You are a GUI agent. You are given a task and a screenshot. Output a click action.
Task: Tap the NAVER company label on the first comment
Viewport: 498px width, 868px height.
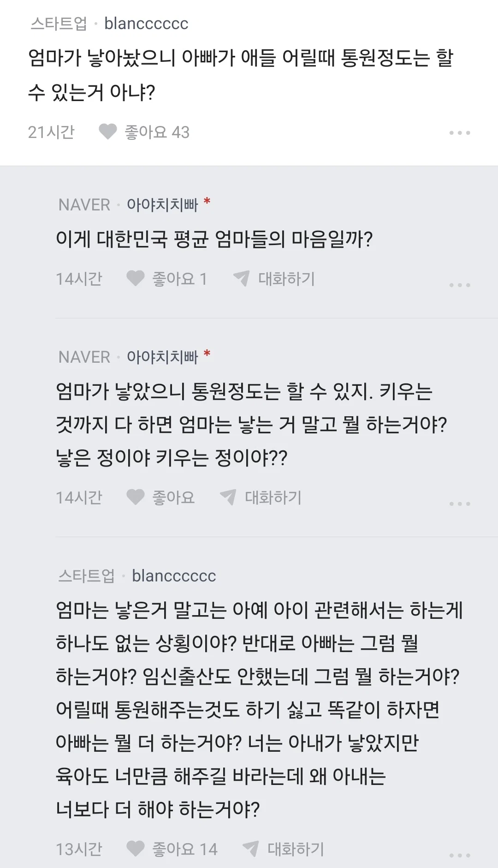click(84, 205)
